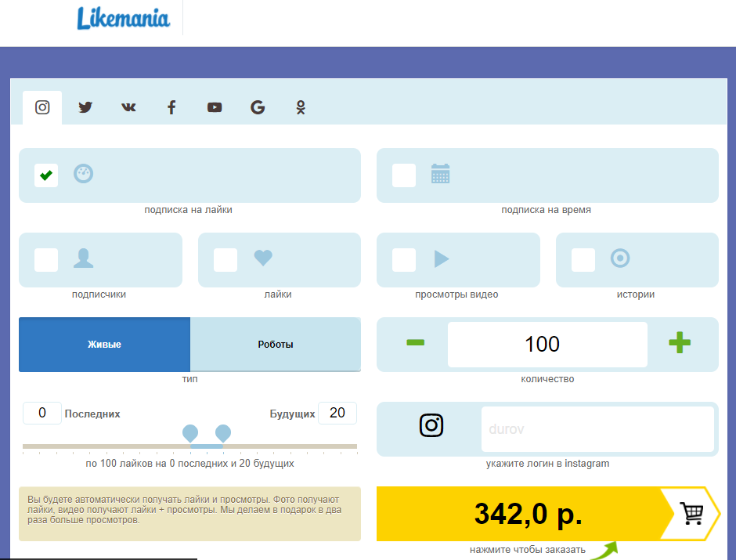736x560 pixels.
Task: Decrease quantity with the green minus icon
Action: [416, 343]
